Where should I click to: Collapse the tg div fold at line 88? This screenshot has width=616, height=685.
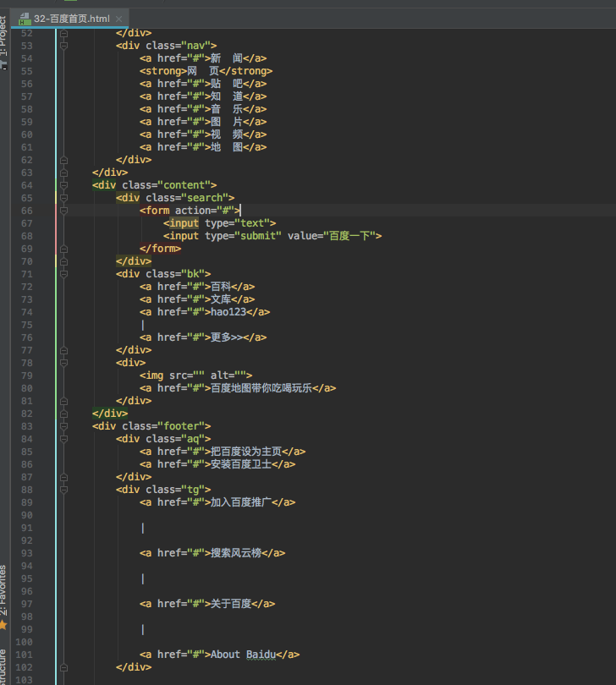[63, 490]
